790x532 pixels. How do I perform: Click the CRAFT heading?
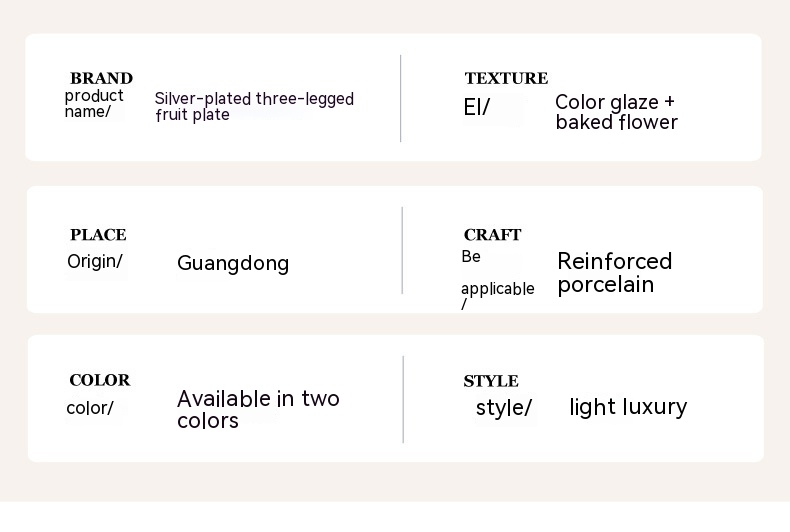click(x=492, y=235)
